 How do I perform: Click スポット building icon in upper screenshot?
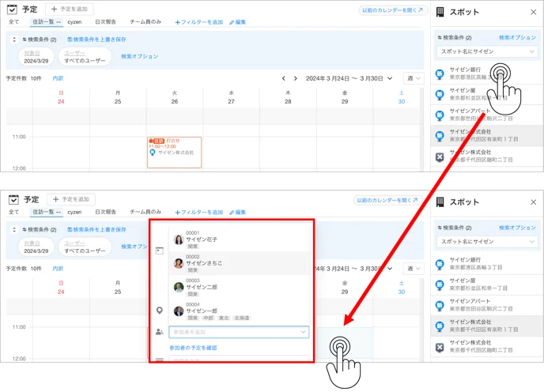440,12
